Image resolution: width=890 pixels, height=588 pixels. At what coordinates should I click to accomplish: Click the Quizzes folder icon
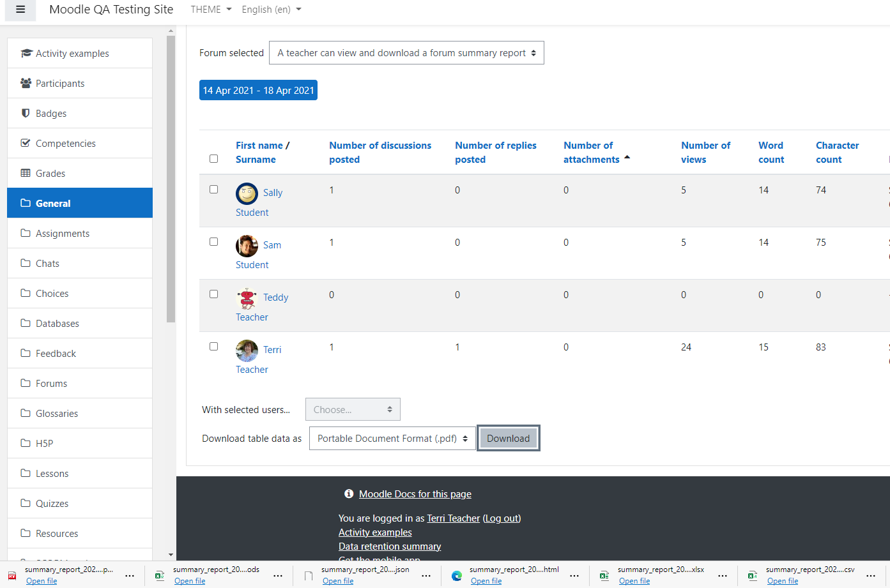click(26, 503)
